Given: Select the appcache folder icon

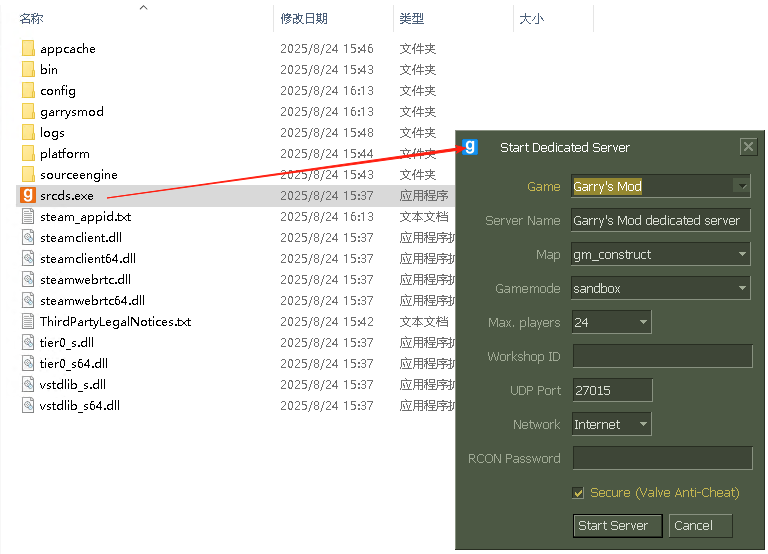Looking at the screenshot, I should tap(28, 48).
